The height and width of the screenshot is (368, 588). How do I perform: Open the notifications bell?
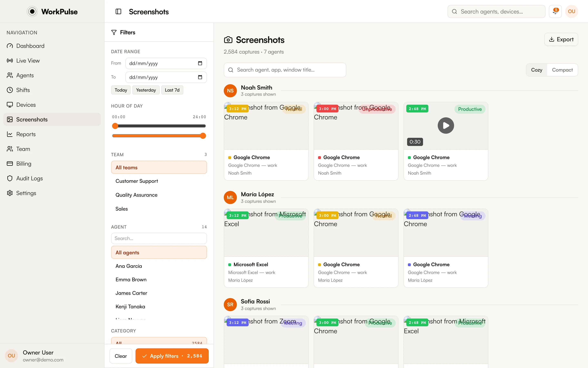pyautogui.click(x=555, y=11)
